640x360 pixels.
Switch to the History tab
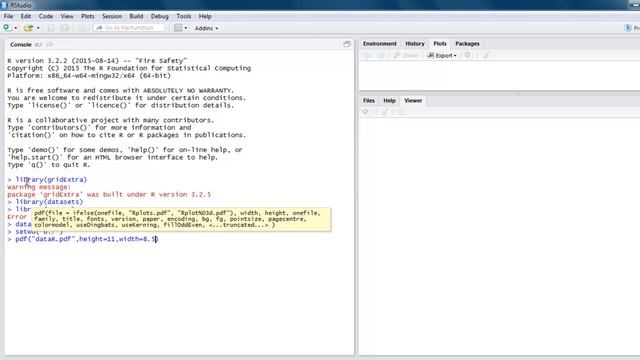(415, 44)
